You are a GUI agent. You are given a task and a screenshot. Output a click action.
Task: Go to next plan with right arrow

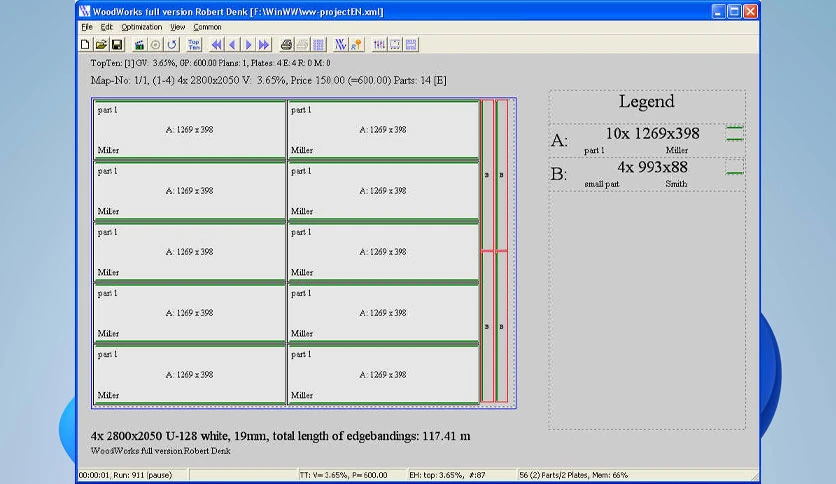tap(248, 45)
